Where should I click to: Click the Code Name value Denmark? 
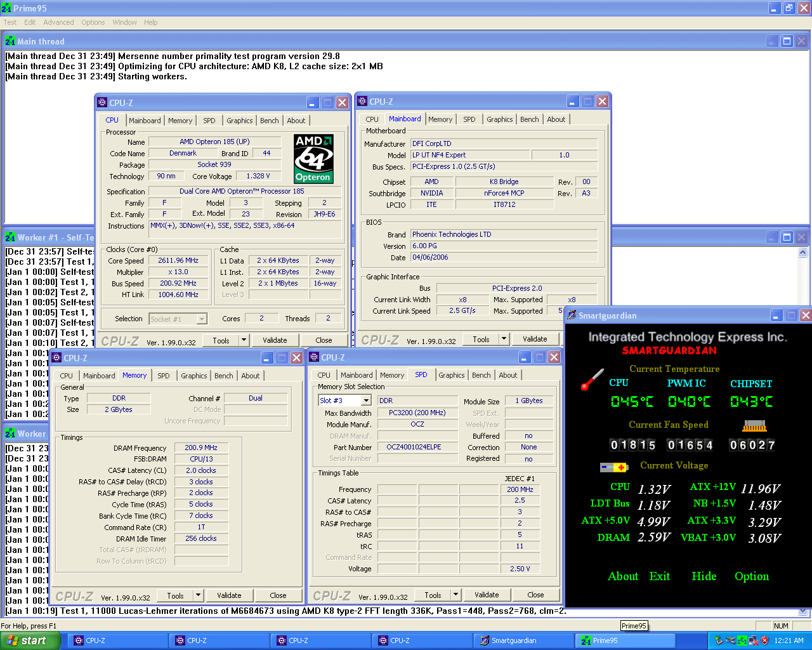183,153
